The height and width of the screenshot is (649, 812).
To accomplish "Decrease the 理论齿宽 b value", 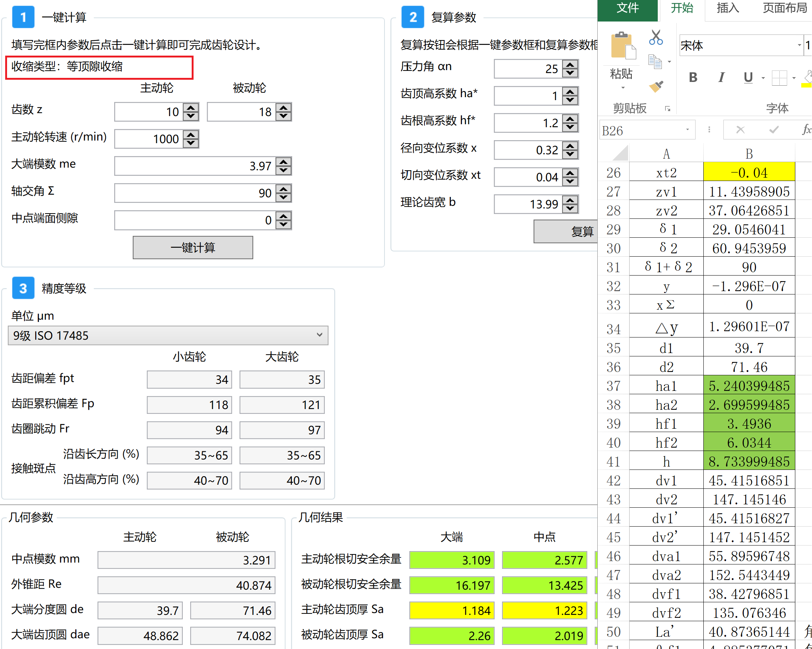I will tap(570, 209).
